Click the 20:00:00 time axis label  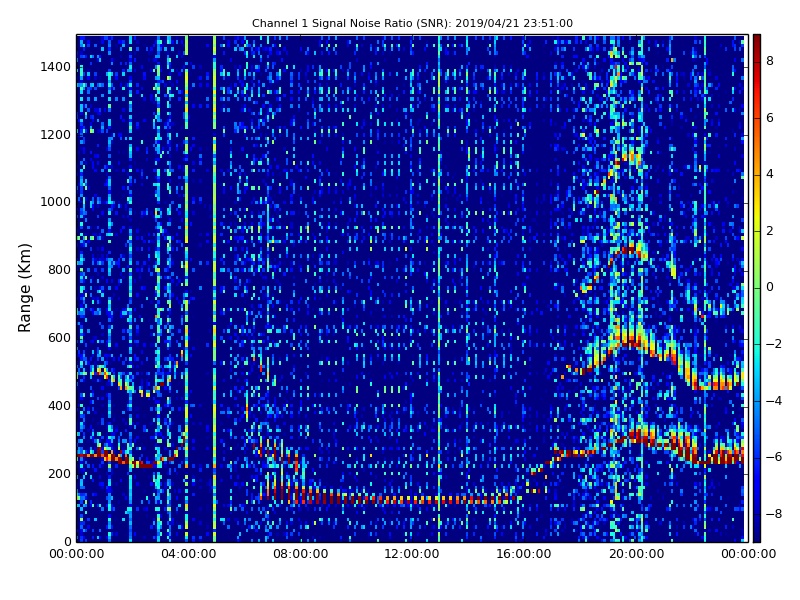click(636, 554)
